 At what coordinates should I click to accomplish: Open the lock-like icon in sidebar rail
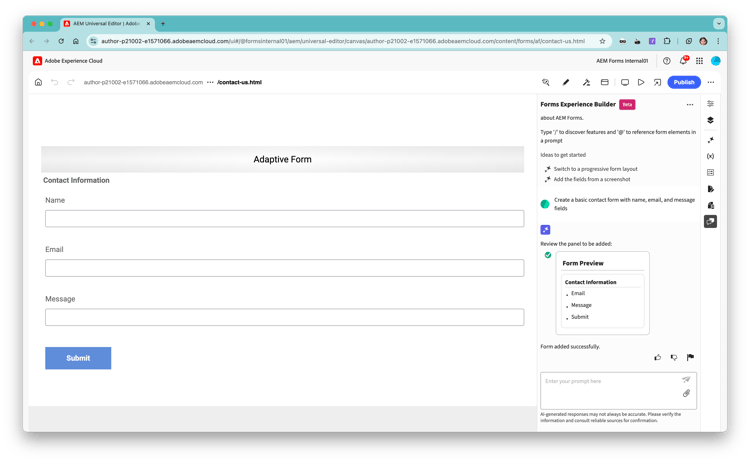click(710, 205)
